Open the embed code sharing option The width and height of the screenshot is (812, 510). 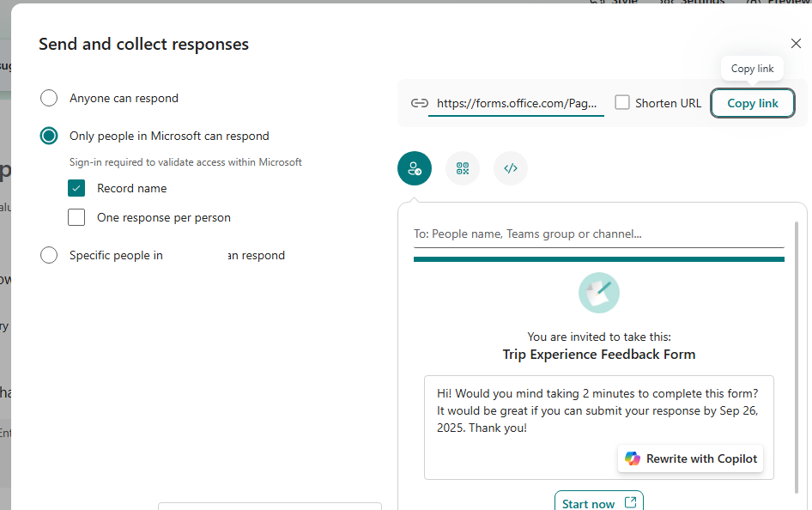(511, 168)
